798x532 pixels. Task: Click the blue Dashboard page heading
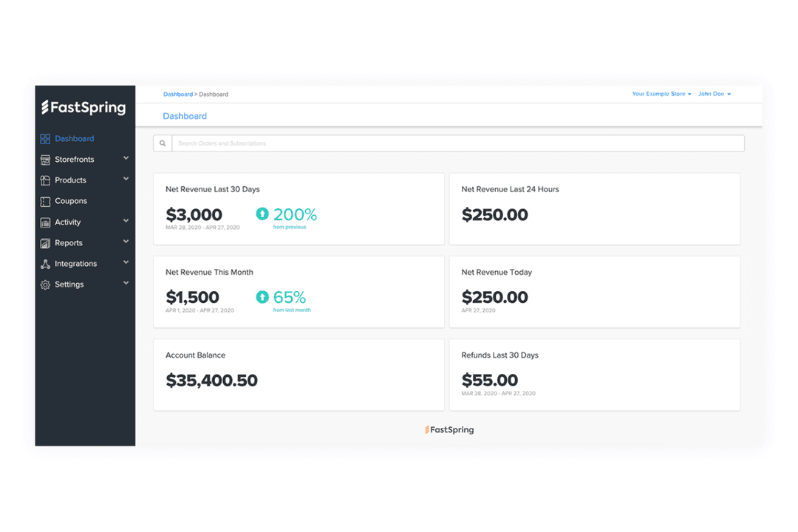(185, 116)
